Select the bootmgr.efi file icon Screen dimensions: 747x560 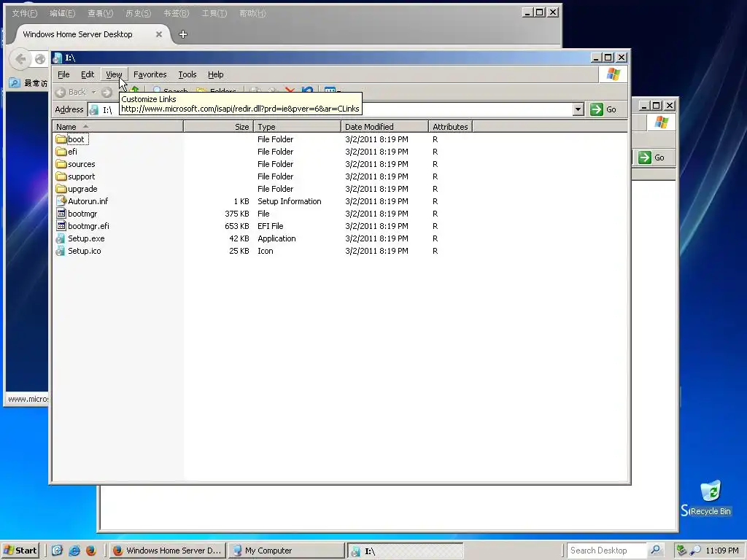tap(61, 226)
